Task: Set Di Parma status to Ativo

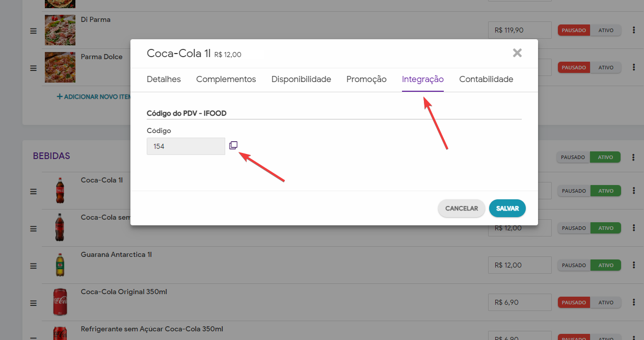Action: (606, 30)
